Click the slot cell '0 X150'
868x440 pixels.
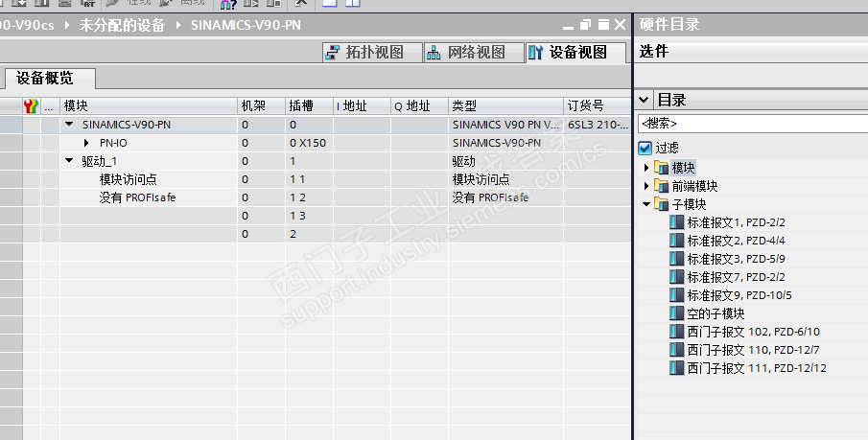click(309, 143)
